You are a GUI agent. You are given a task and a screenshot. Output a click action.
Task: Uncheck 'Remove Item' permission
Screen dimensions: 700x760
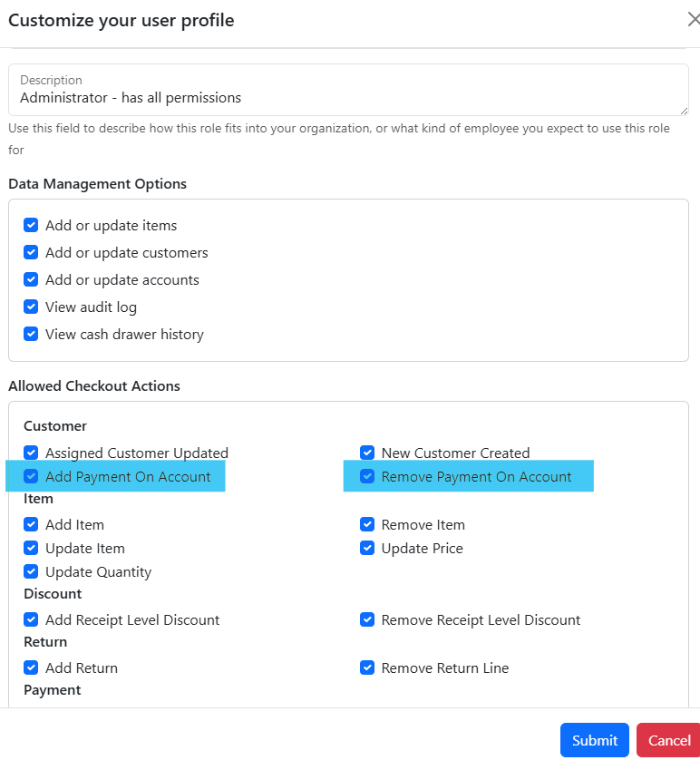tap(367, 524)
